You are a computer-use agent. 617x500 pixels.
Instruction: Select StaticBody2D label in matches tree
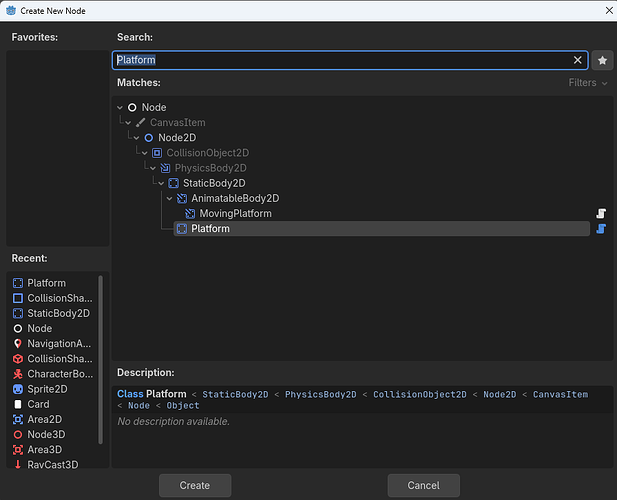214,183
